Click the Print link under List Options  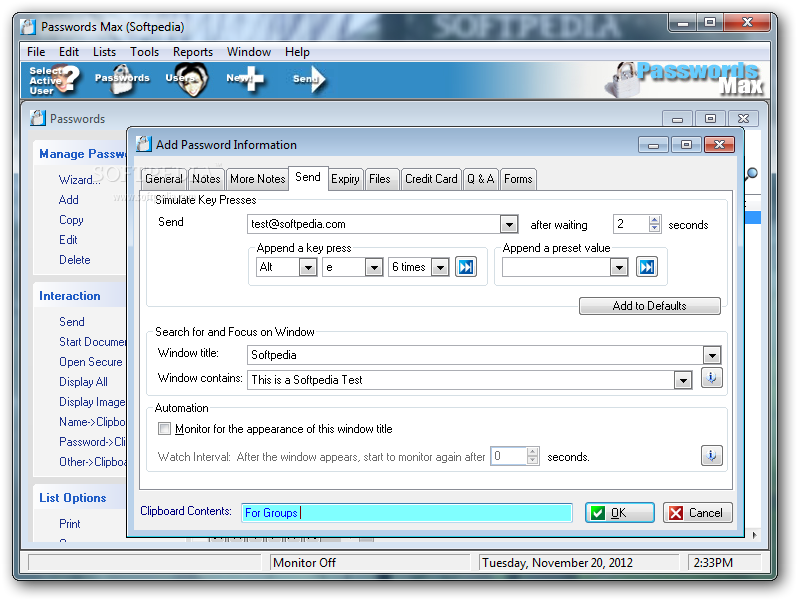(70, 524)
